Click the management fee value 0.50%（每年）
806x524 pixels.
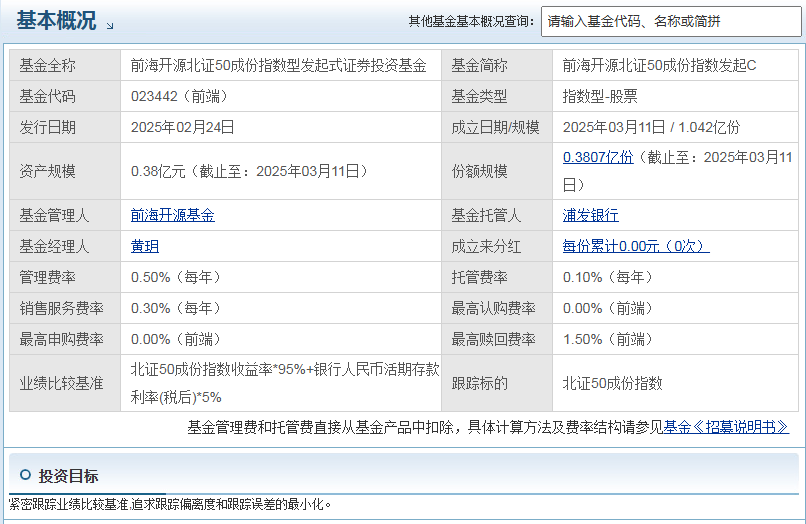coord(176,278)
